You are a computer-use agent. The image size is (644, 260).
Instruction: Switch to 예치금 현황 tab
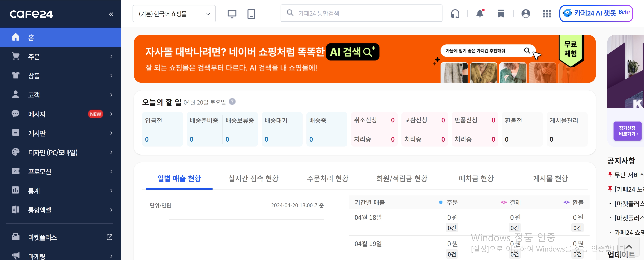click(476, 179)
